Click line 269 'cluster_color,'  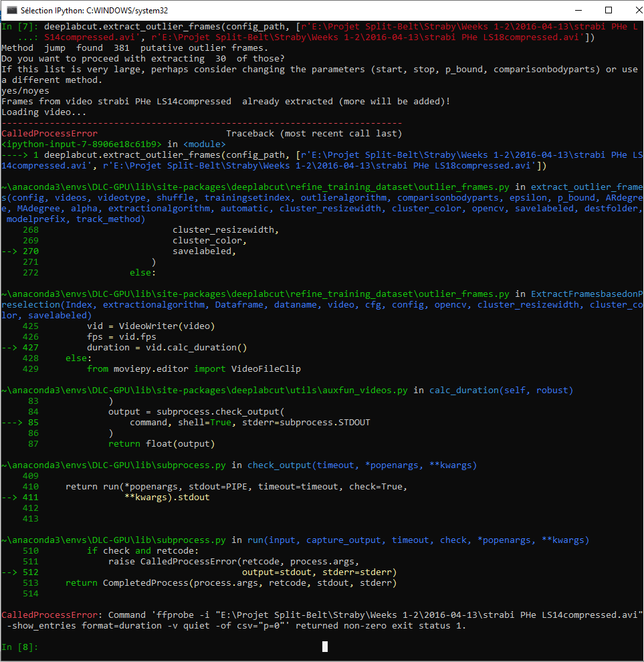pos(134,241)
